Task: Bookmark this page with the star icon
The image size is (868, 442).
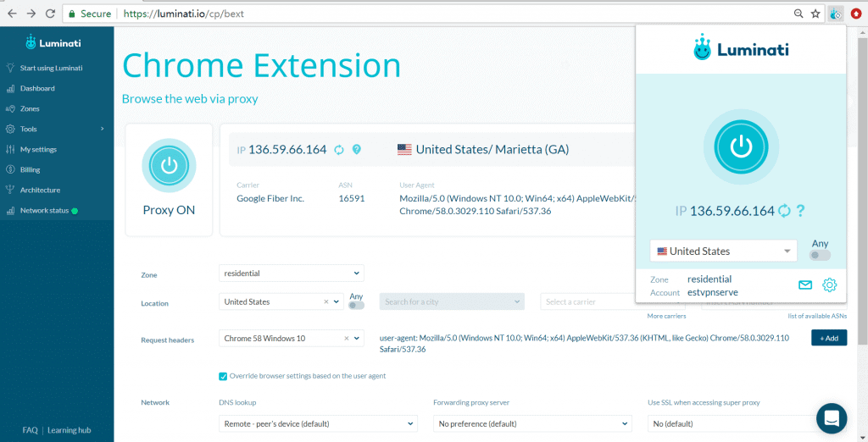Action: (815, 14)
